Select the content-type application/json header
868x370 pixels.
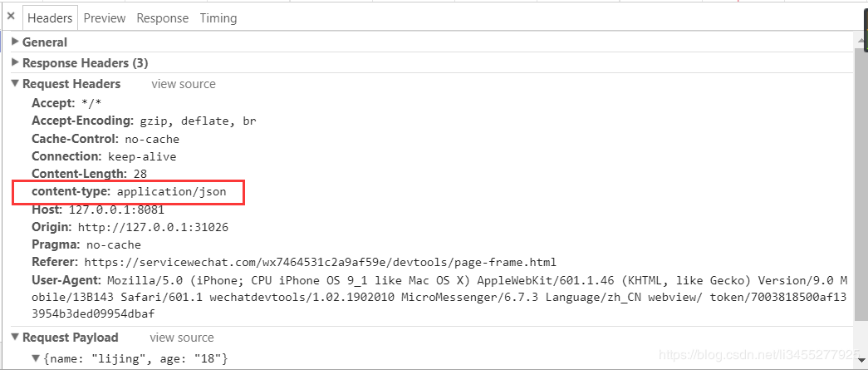(x=129, y=192)
